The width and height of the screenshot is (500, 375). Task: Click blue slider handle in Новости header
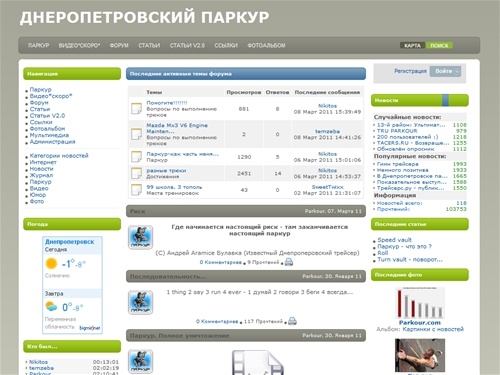pos(445,100)
